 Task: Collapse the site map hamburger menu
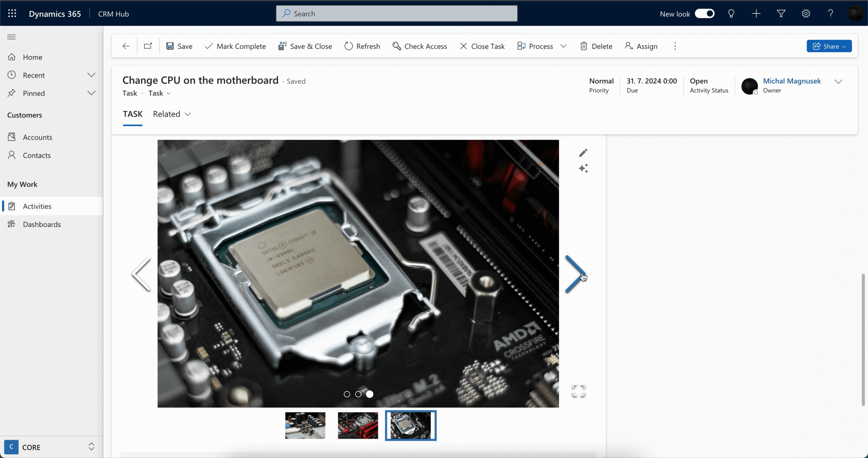click(12, 37)
